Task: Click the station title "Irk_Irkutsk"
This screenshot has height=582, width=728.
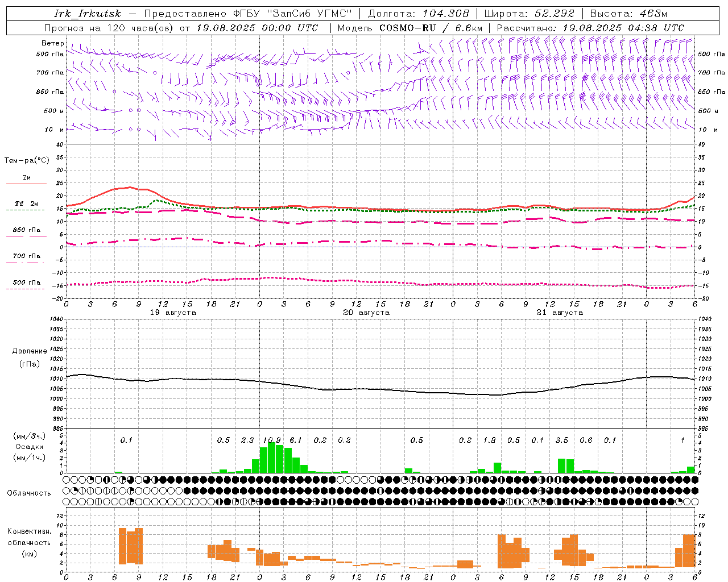Action: [88, 14]
